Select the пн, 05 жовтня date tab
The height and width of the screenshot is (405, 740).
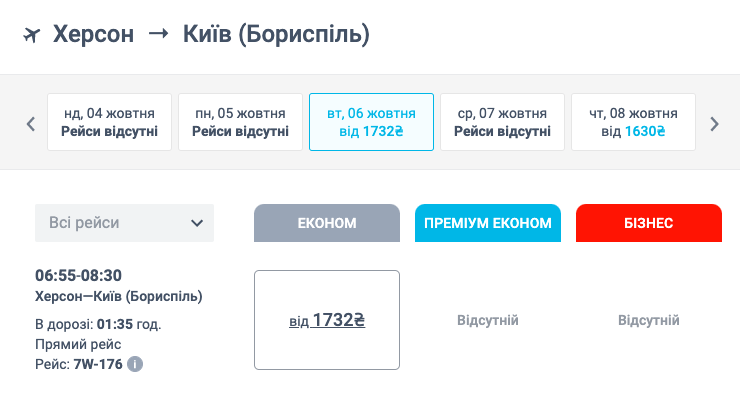coord(240,122)
